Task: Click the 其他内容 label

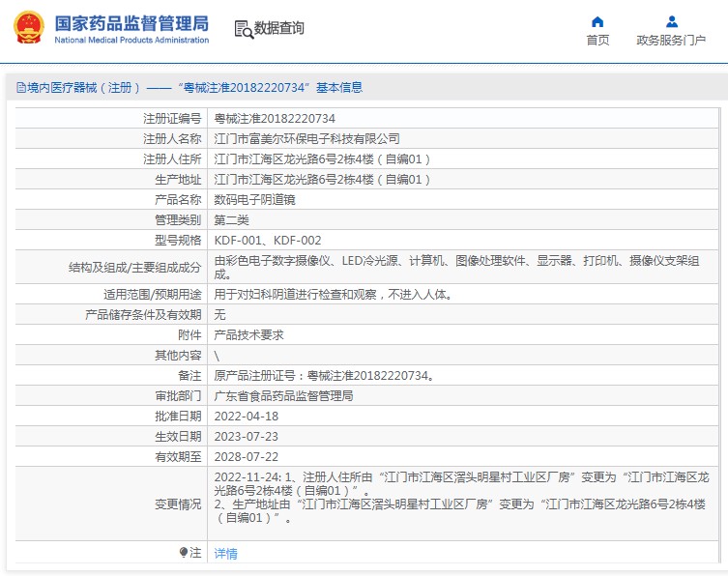Action: tap(178, 356)
